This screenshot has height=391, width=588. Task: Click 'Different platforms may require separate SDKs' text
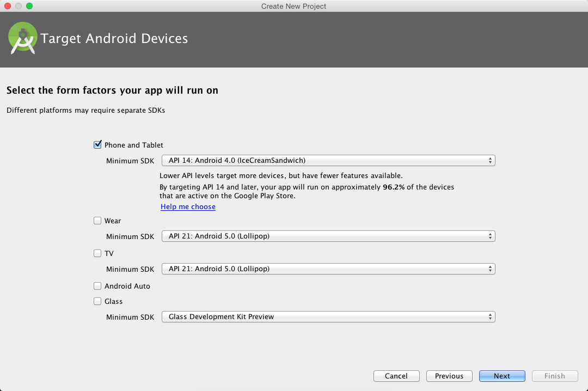click(x=86, y=111)
